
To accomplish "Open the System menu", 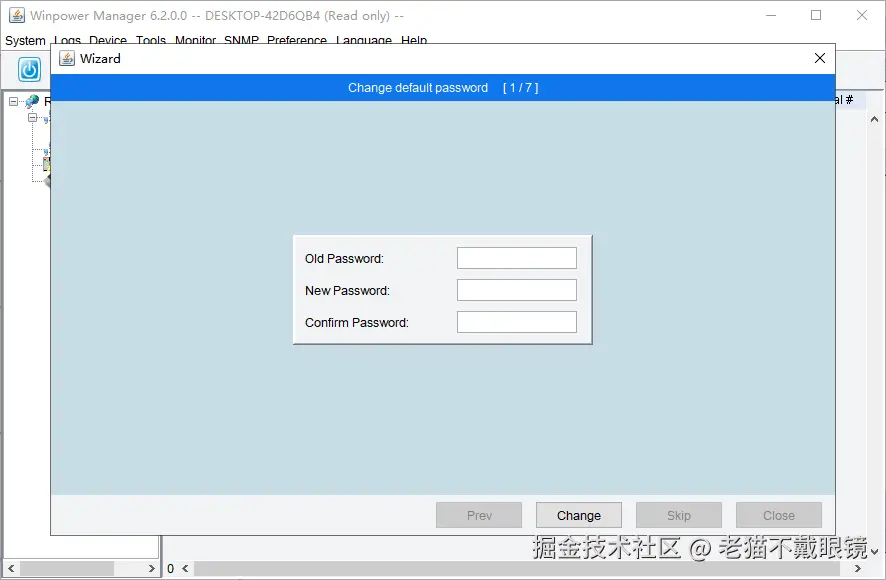I will [25, 40].
